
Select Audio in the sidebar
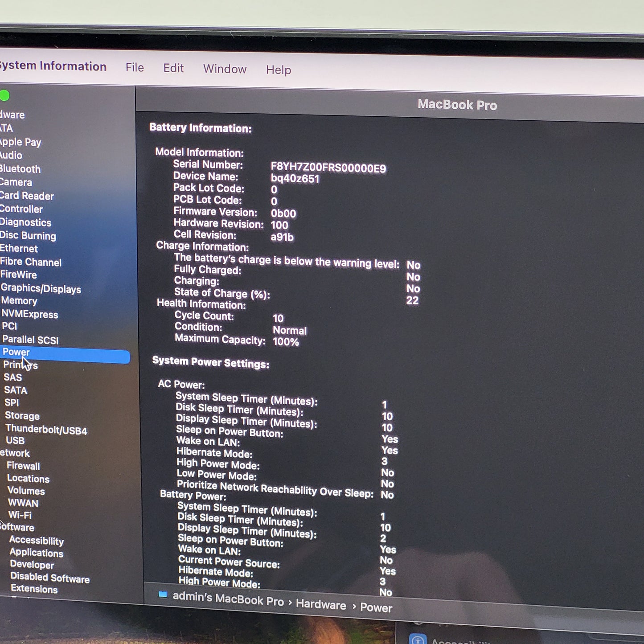(11, 155)
